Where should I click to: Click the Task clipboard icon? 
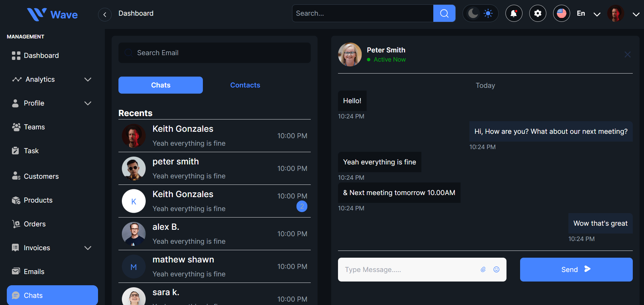click(15, 151)
